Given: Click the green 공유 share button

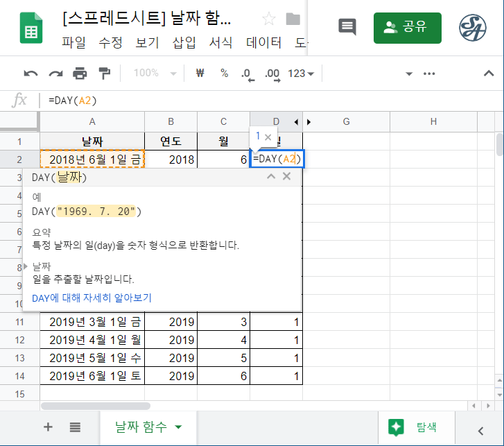Looking at the screenshot, I should (x=408, y=28).
